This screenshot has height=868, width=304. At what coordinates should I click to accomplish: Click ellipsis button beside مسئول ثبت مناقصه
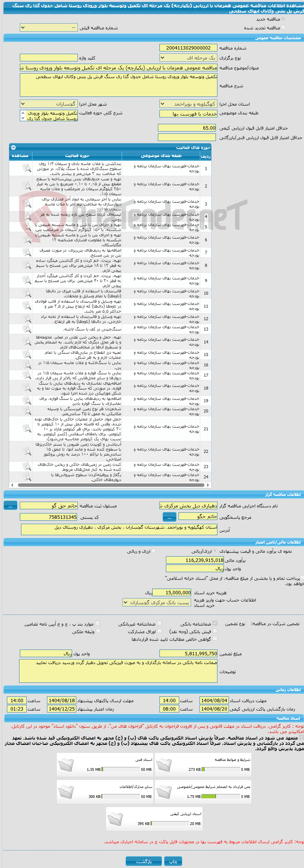(10, 505)
